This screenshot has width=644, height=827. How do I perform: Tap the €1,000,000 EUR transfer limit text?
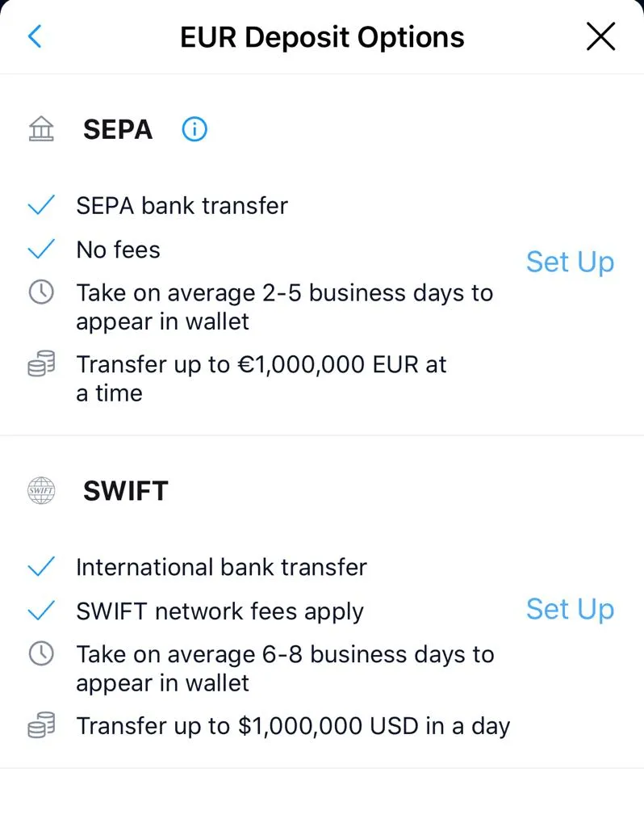tap(261, 379)
